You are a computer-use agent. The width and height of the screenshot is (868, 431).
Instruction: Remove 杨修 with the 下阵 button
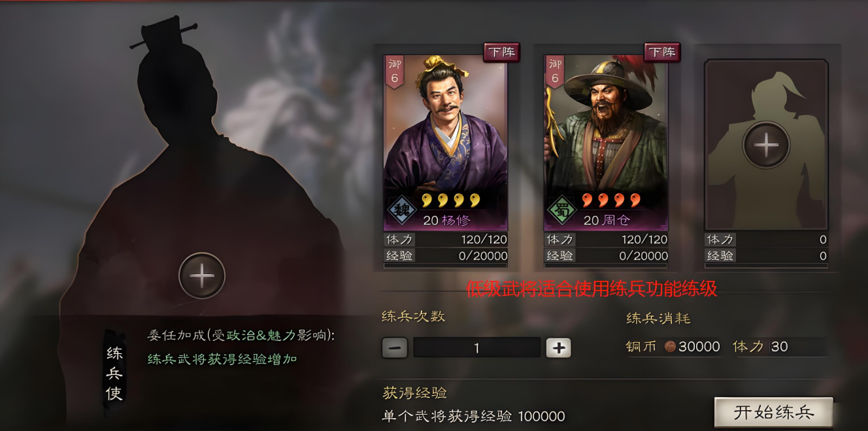[501, 52]
